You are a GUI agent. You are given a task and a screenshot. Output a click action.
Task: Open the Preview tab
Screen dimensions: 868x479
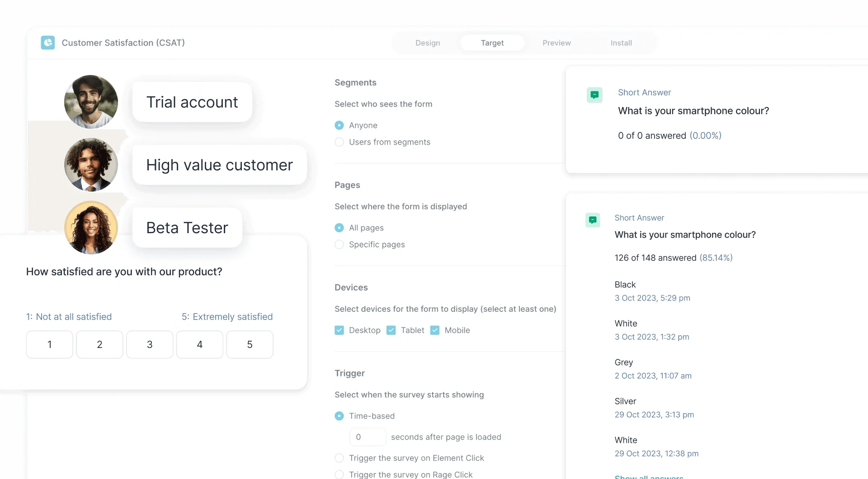[557, 42]
